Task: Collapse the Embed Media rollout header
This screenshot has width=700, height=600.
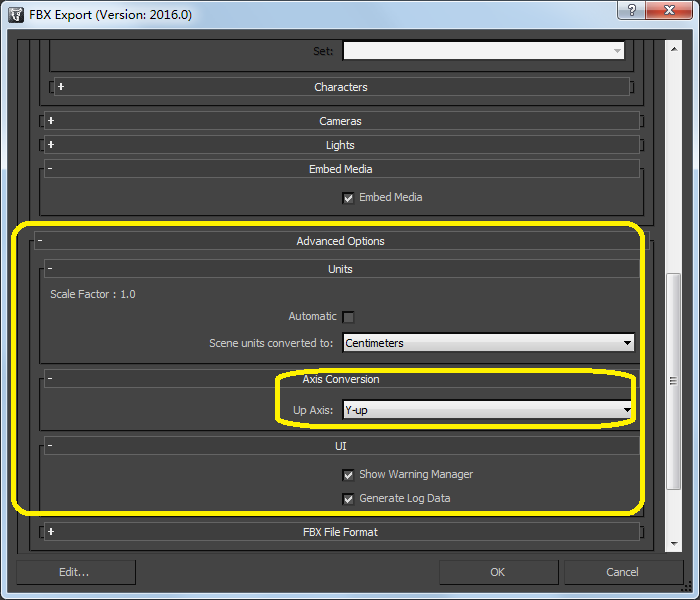Action: [342, 169]
